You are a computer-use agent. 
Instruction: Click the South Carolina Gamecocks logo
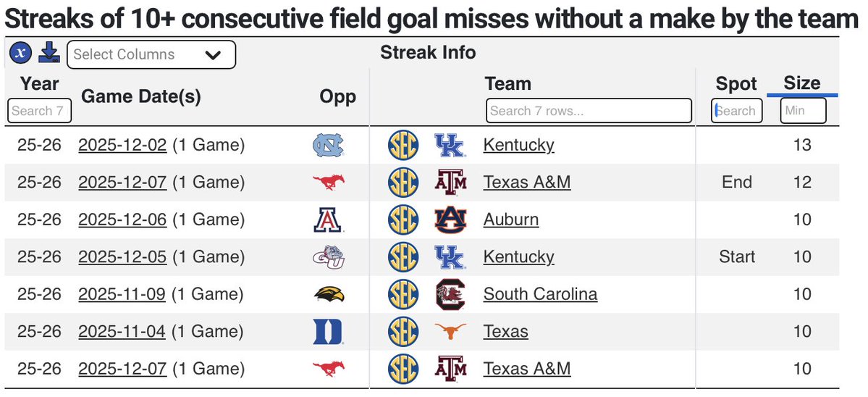click(x=450, y=294)
